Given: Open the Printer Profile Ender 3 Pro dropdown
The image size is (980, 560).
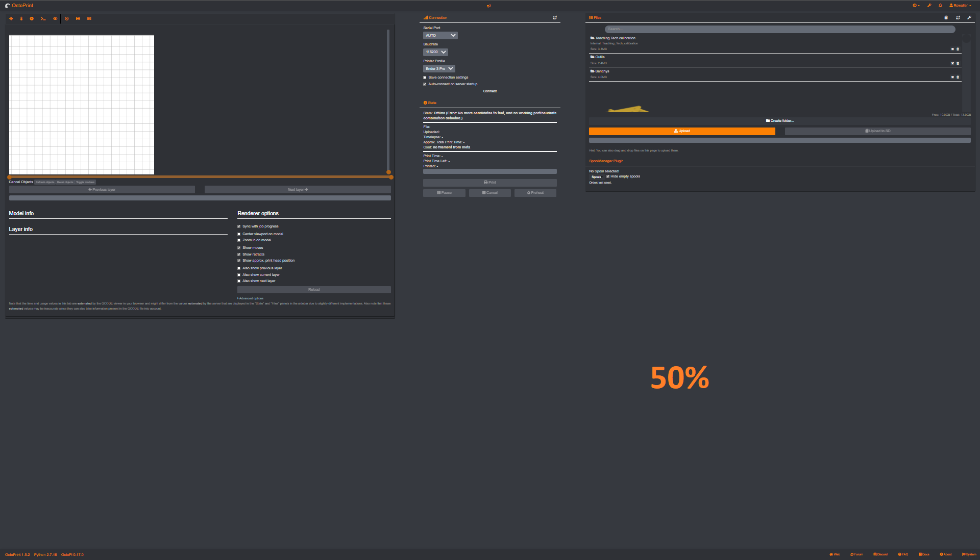Looking at the screenshot, I should (438, 69).
